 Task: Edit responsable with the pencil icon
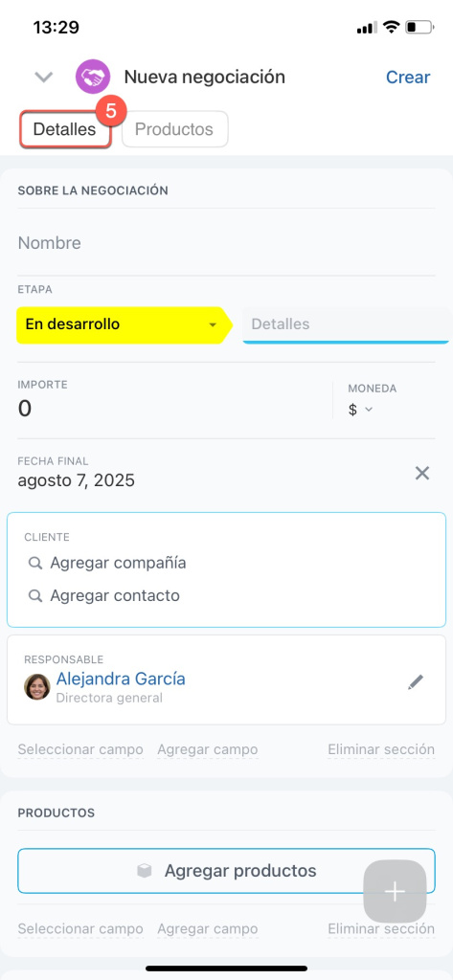(416, 681)
